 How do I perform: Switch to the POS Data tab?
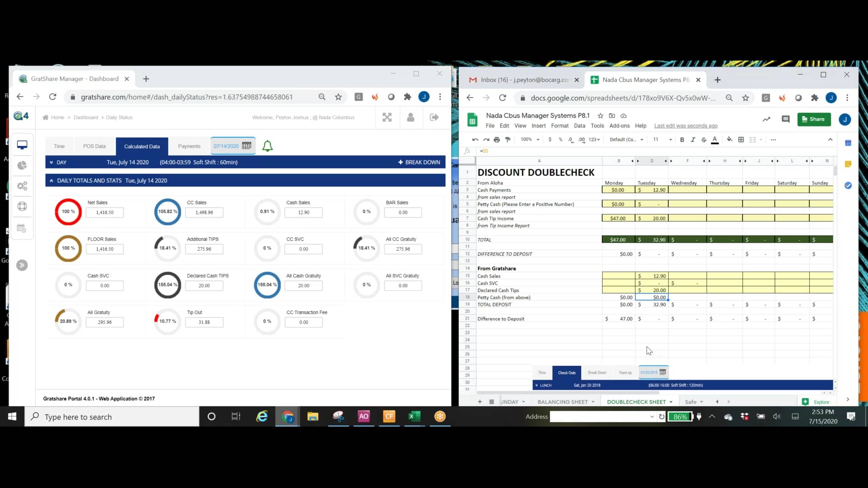pyautogui.click(x=94, y=146)
